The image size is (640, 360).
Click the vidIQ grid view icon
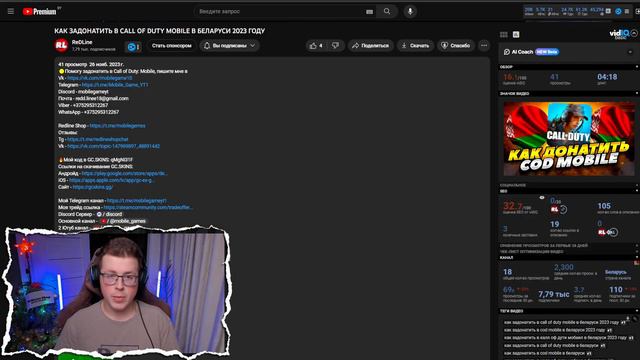(x=504, y=35)
